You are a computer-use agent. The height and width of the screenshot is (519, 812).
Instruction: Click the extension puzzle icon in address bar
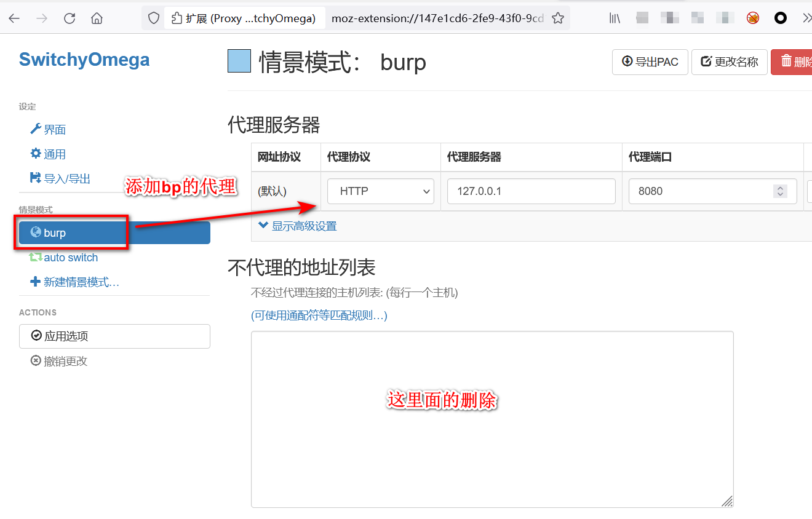pyautogui.click(x=177, y=18)
